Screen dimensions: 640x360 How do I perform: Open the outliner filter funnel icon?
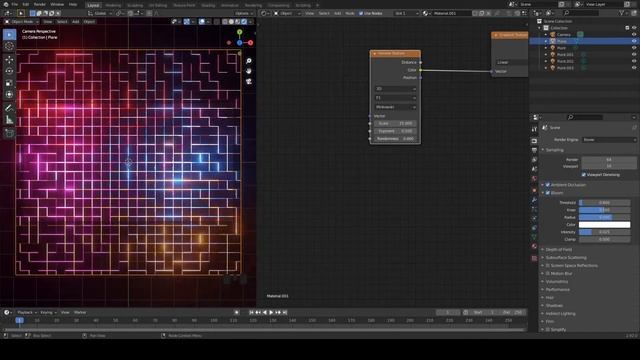tap(622, 13)
